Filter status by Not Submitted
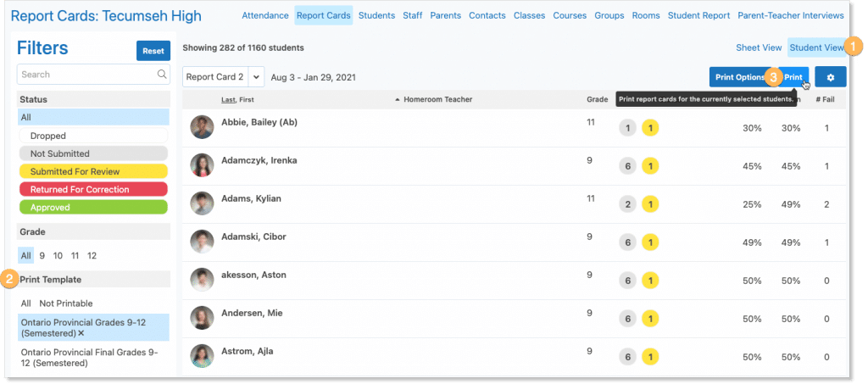Screen dimensions: 868x384 coord(93,153)
